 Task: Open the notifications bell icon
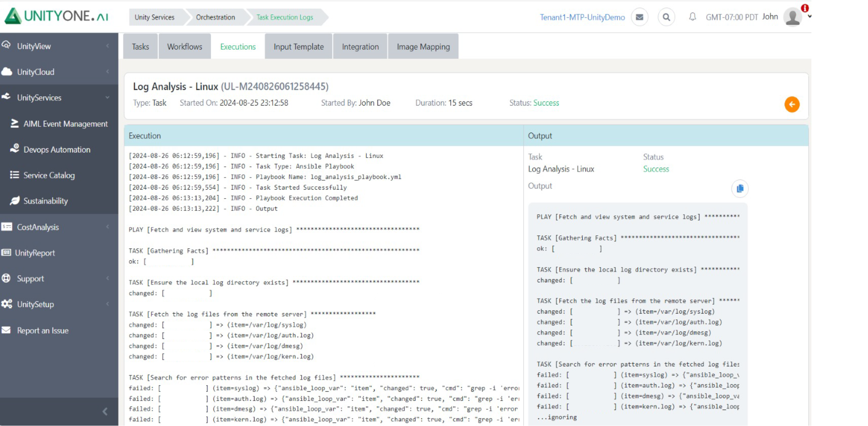pos(692,17)
